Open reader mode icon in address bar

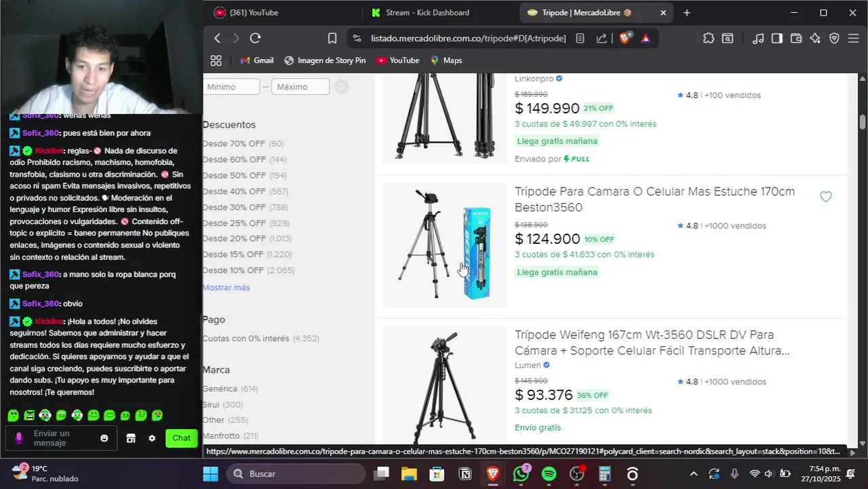[580, 39]
